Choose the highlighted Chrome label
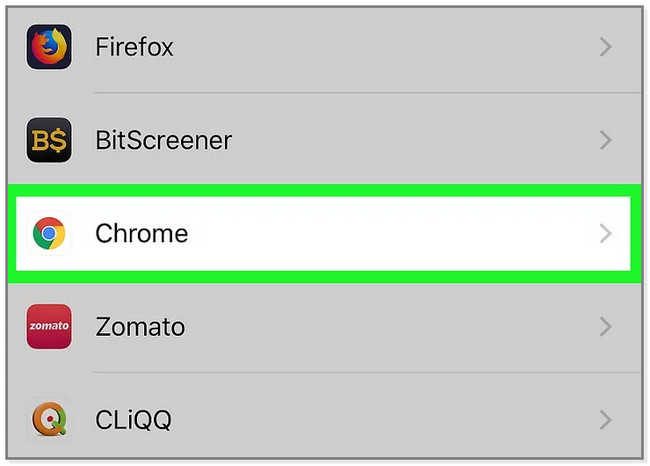Viewport: 650px width, 466px height. click(x=141, y=233)
